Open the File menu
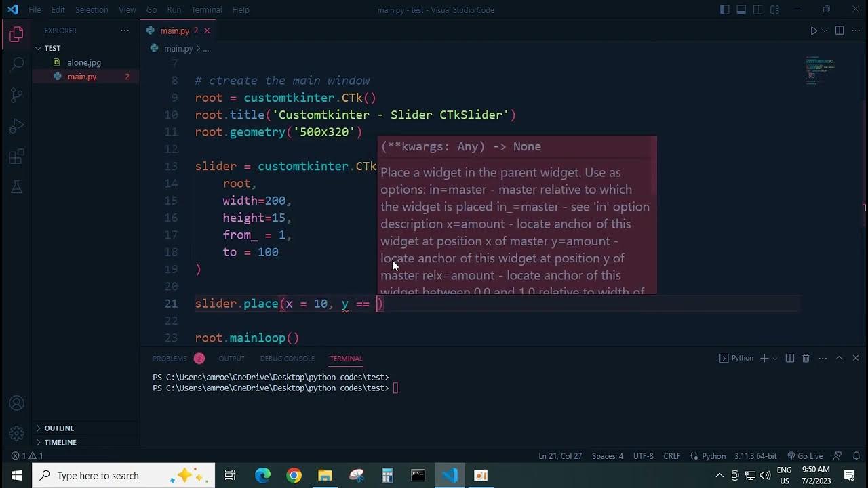868x488 pixels. click(x=35, y=9)
